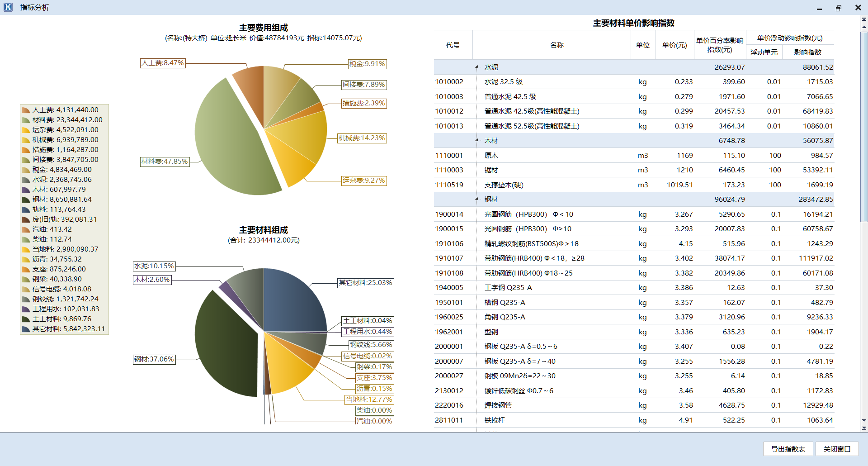Click the 材料费:47.85% pie label
Screen dimensions: 868x466
tap(165, 162)
